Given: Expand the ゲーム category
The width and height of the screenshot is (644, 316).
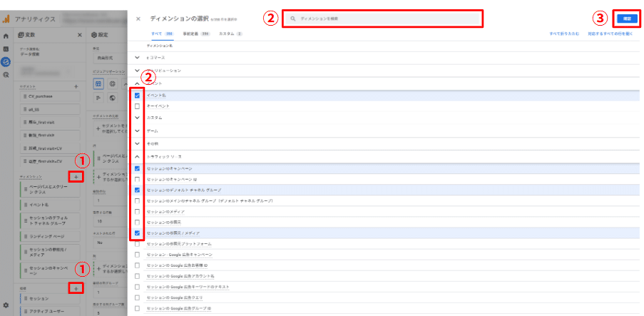Looking at the screenshot, I should coord(137,131).
